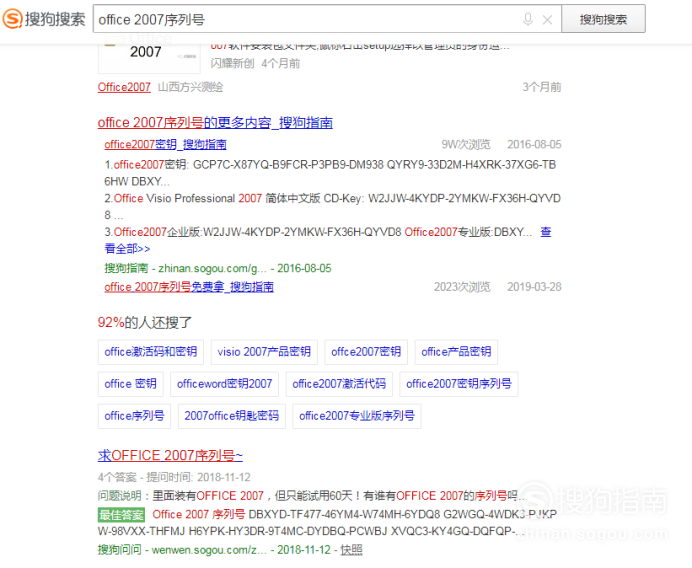Screen dimensions: 692x568
Task: Open office2007密钥_搜狗指南 link
Action: (165, 144)
